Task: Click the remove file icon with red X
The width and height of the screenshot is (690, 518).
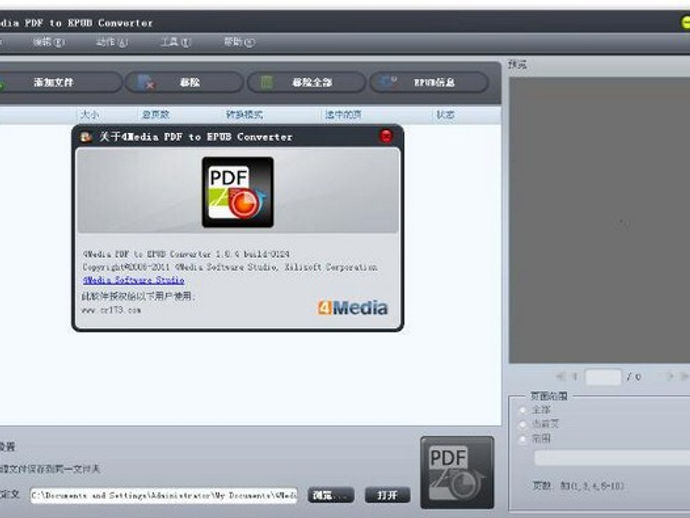Action: pyautogui.click(x=145, y=82)
